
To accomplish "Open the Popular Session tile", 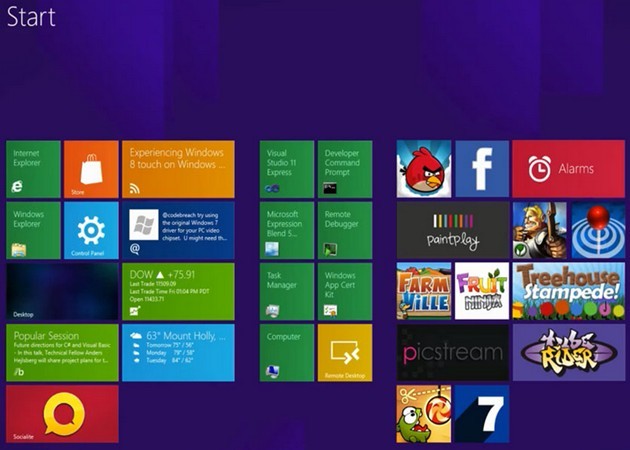I will coord(62,353).
